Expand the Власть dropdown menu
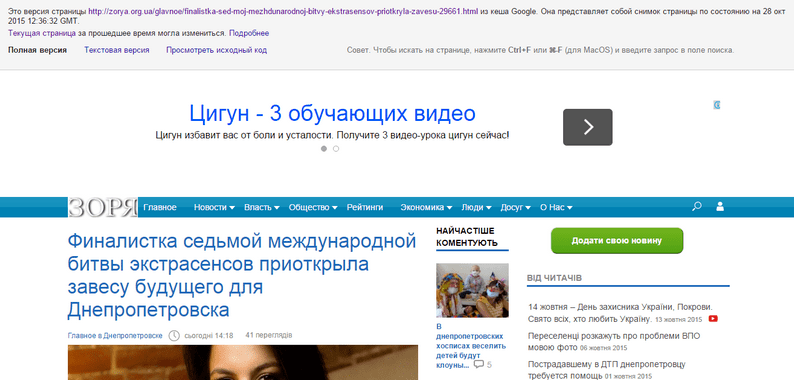 click(x=262, y=207)
